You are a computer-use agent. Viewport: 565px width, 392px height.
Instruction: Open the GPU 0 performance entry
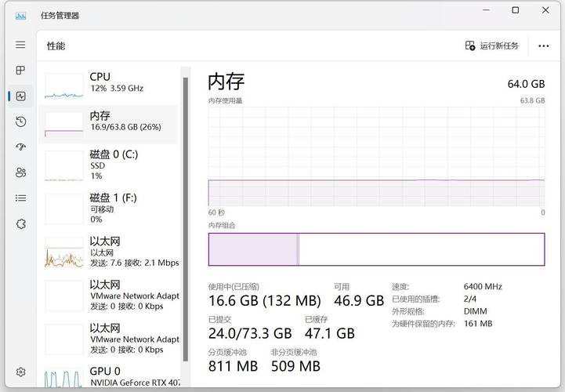coord(110,376)
